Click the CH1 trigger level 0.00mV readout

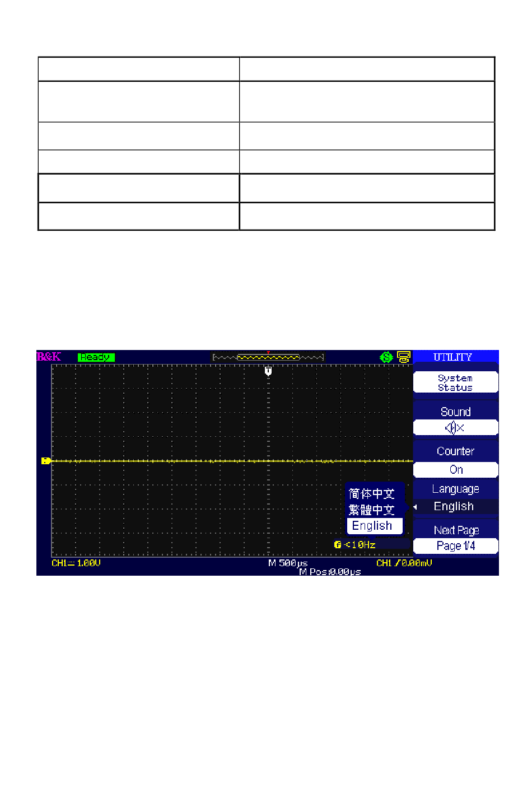pyautogui.click(x=404, y=563)
